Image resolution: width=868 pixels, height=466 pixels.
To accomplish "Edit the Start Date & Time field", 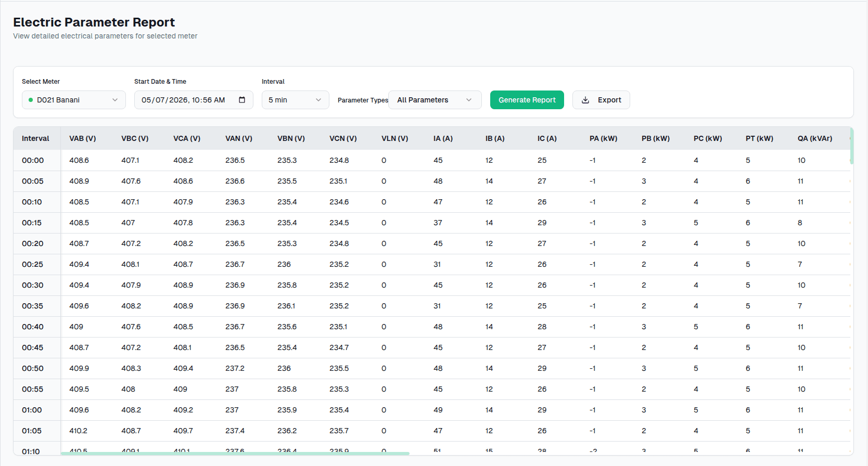I will pos(194,100).
